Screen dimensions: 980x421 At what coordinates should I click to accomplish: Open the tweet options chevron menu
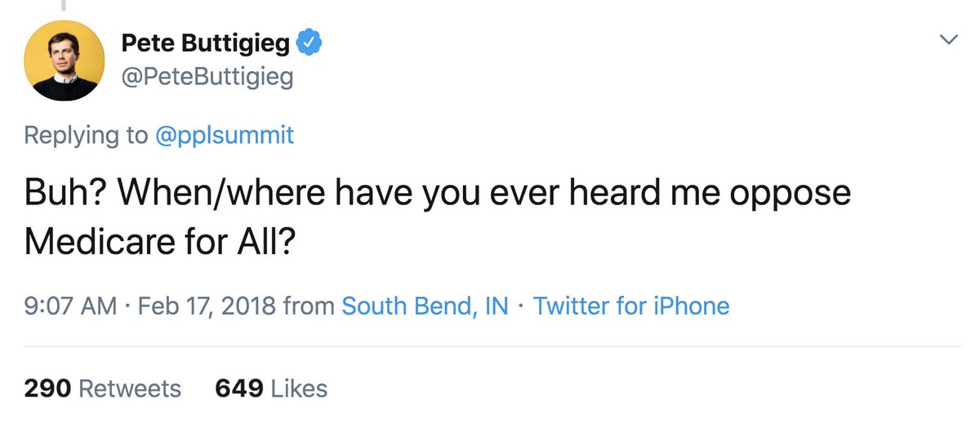point(947,40)
